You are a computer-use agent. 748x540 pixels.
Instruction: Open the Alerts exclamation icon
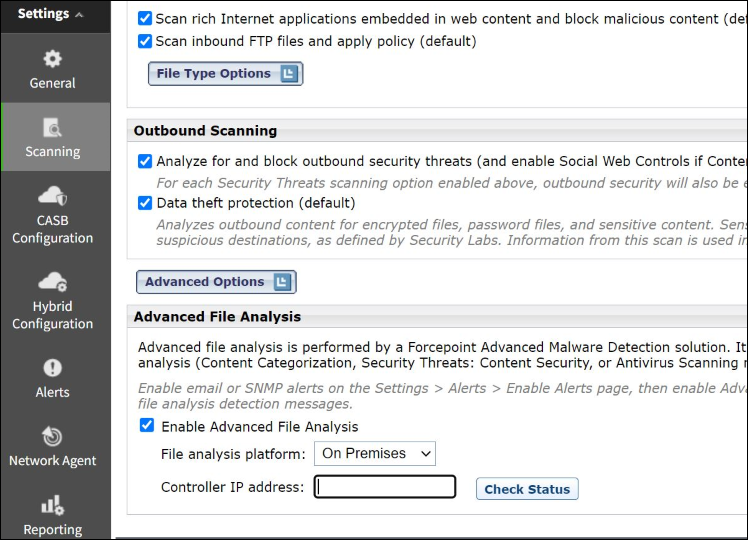point(52,368)
